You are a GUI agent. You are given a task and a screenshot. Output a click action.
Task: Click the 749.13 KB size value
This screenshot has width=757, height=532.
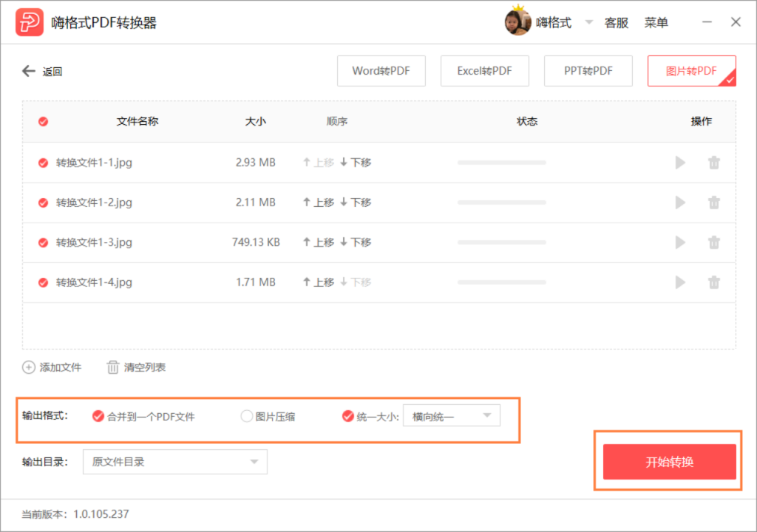tap(256, 242)
